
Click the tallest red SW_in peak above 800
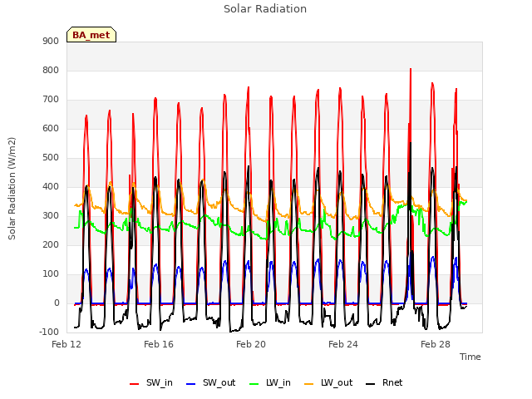[411, 69]
